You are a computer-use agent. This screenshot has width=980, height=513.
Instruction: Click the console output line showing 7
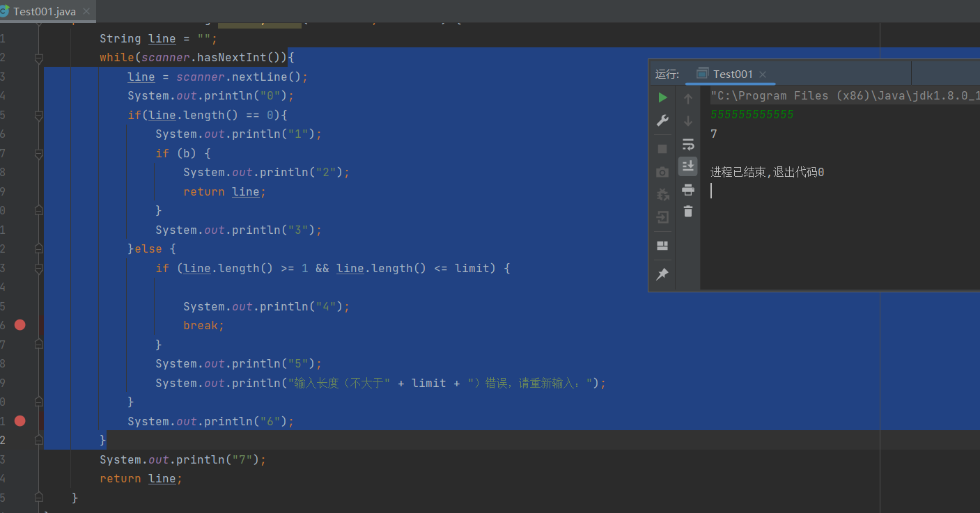(x=714, y=134)
